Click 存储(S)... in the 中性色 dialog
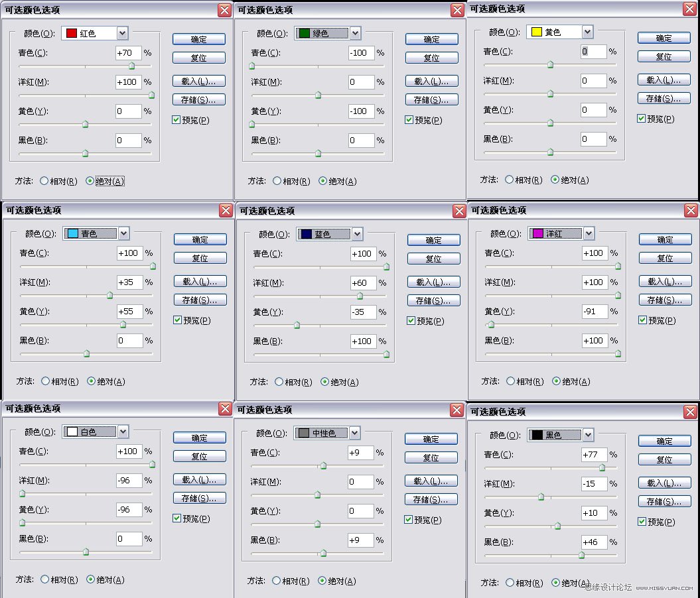The height and width of the screenshot is (598, 700). pos(431,499)
